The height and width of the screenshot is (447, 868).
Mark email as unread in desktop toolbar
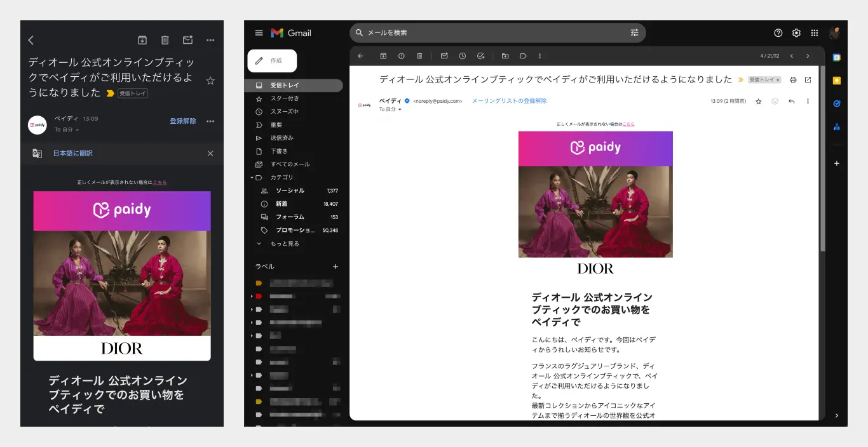coord(444,56)
